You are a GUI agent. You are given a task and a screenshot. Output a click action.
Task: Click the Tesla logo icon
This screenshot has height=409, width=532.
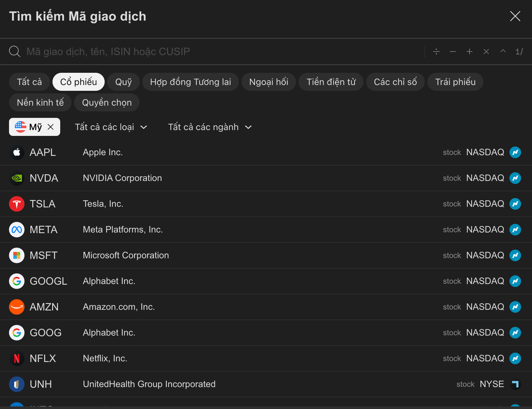(17, 204)
